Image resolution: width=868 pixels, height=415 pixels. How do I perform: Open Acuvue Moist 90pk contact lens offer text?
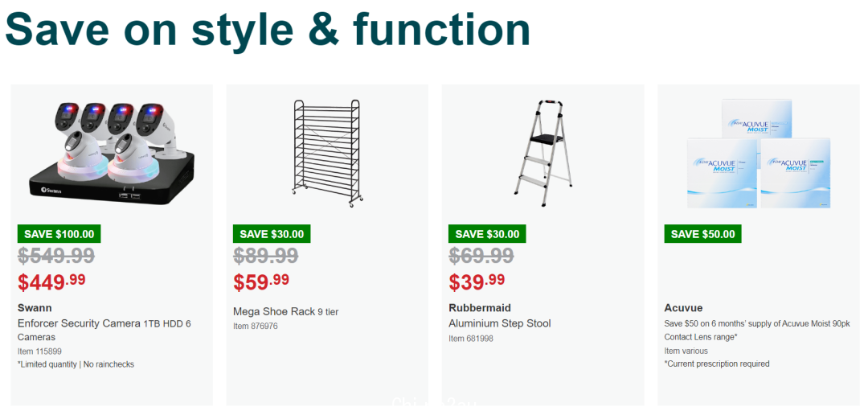pos(757,331)
